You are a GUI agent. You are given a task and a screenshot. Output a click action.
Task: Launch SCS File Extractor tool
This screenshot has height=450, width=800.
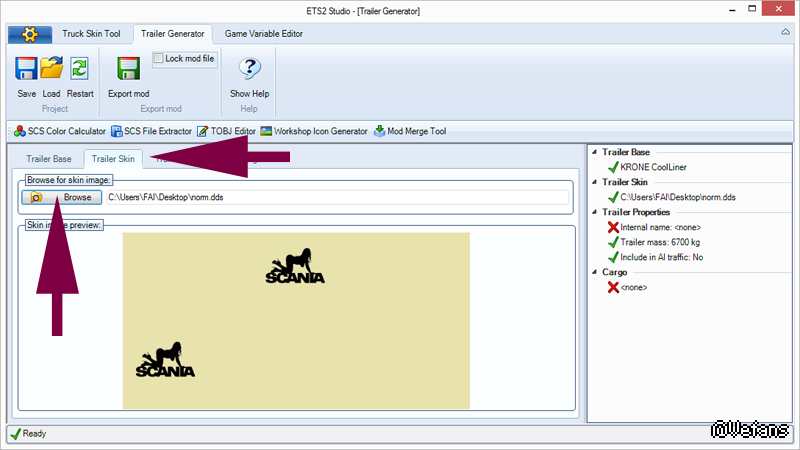(152, 131)
